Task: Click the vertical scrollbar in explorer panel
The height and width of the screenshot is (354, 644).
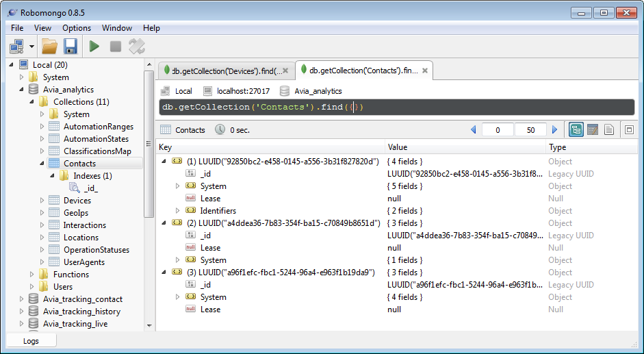Action: point(149,144)
